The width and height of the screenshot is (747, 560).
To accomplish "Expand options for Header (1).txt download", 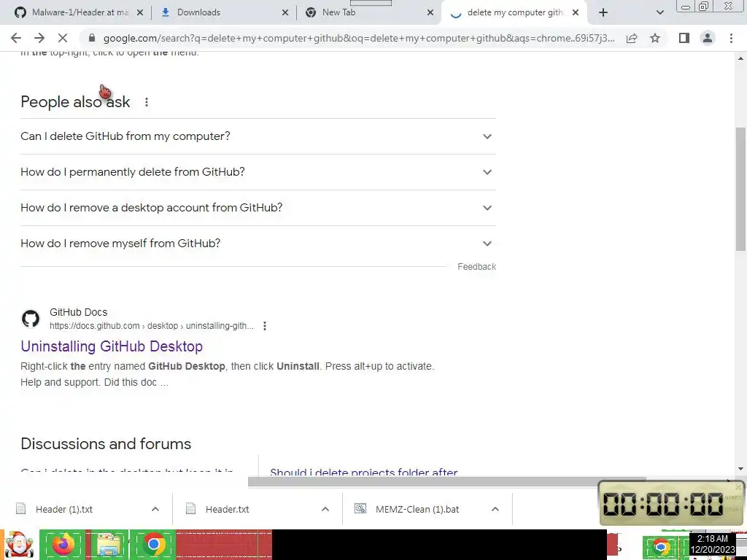I will [x=155, y=509].
